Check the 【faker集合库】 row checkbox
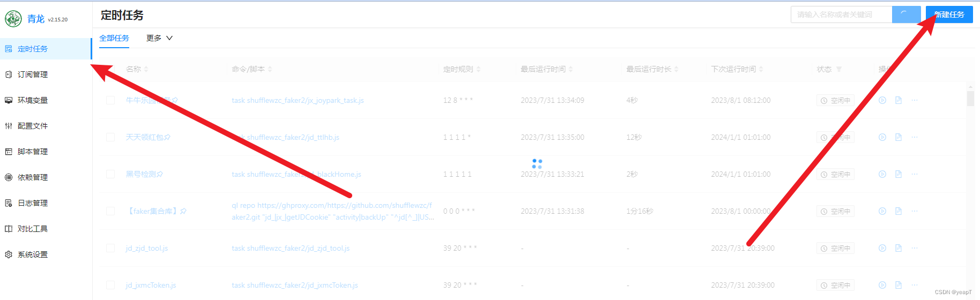980x300 pixels. pyautogui.click(x=110, y=211)
